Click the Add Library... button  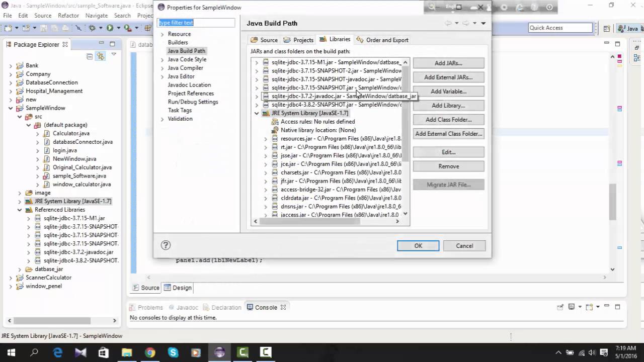(448, 106)
